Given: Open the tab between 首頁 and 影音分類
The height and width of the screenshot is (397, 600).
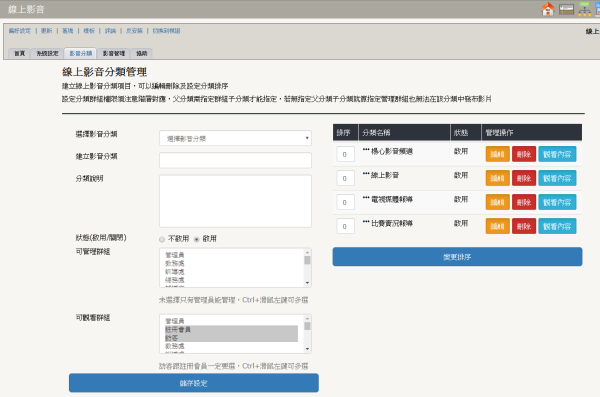Looking at the screenshot, I should (x=47, y=53).
